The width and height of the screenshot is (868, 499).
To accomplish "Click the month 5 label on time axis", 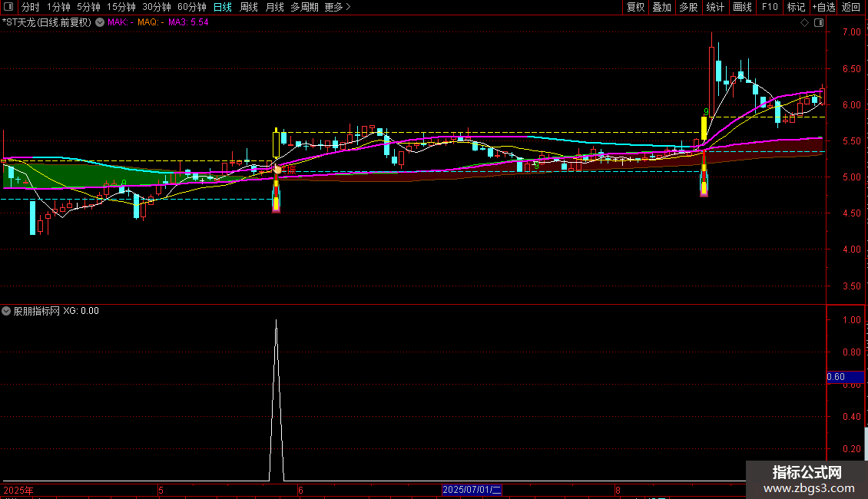I will (x=161, y=490).
